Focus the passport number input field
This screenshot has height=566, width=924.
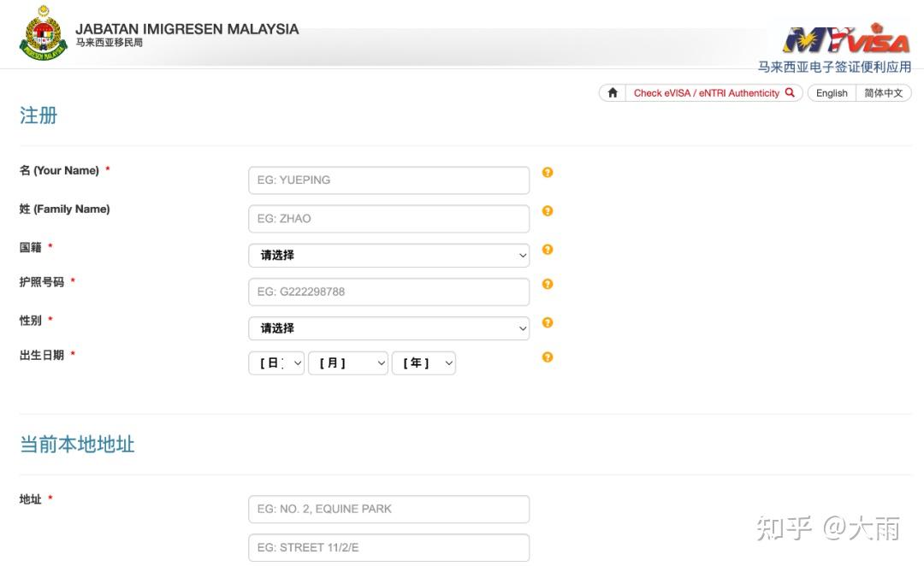389,292
